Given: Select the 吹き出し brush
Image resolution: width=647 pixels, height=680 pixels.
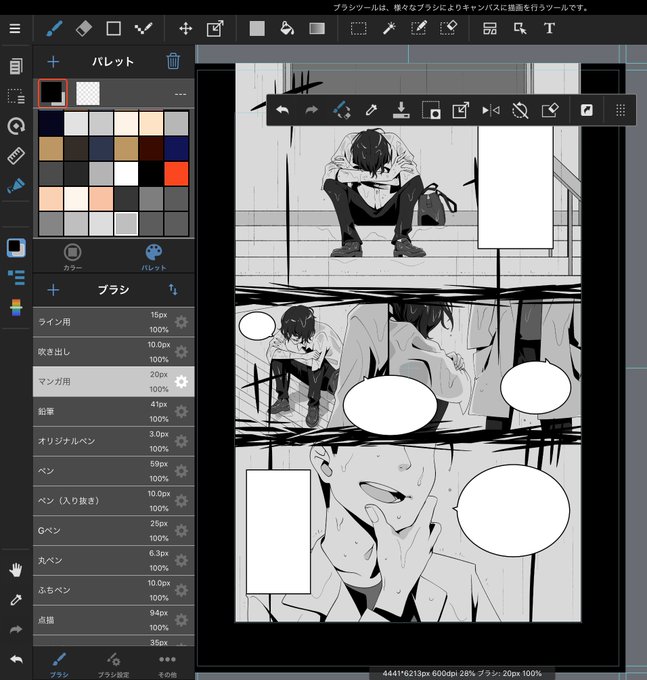Looking at the screenshot, I should click(x=114, y=352).
